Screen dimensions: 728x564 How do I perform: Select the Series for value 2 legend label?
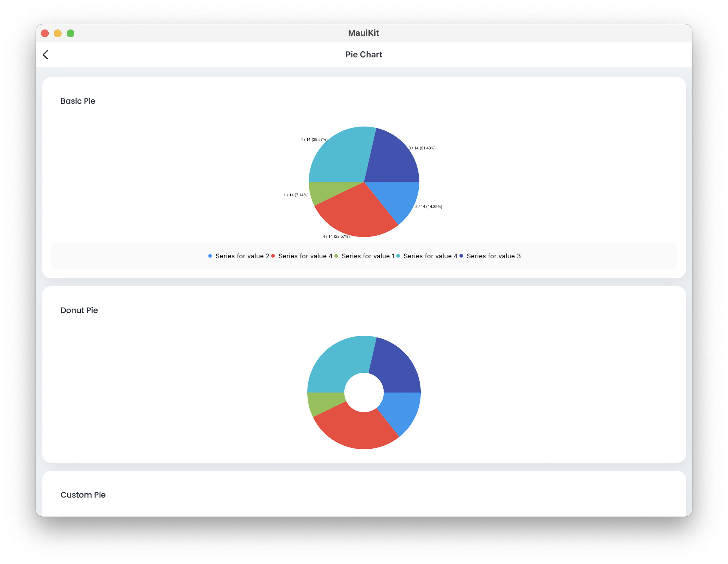coord(242,256)
